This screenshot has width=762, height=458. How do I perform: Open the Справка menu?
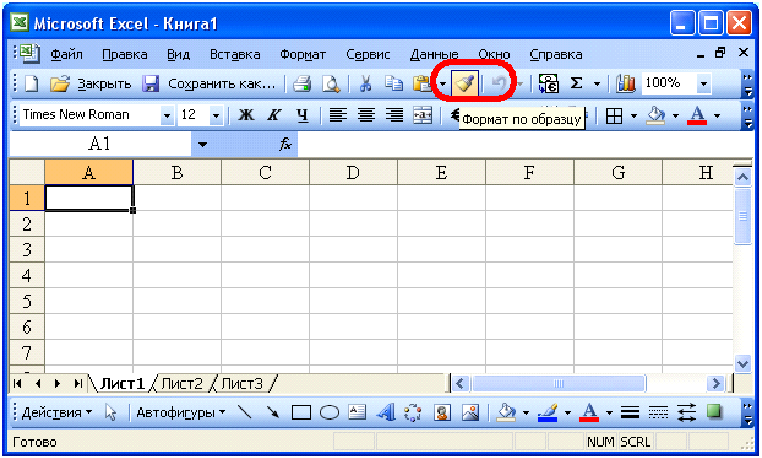[x=555, y=54]
